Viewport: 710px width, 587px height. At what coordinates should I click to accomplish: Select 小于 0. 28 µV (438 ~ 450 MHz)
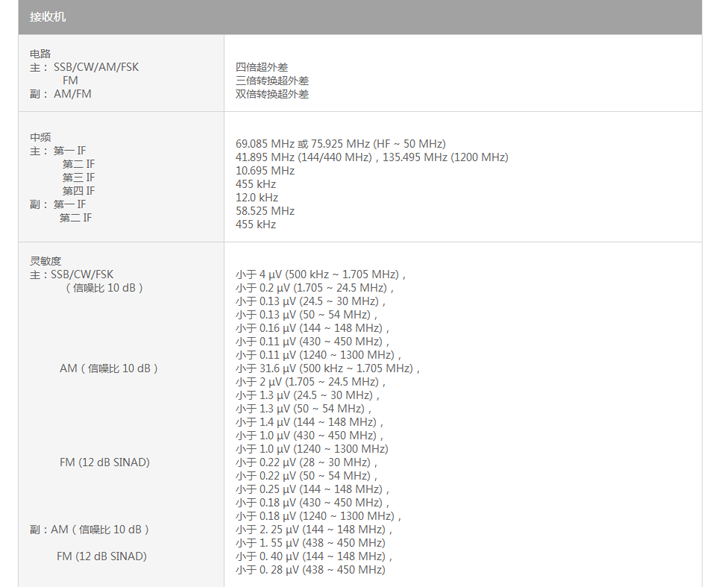click(311, 570)
